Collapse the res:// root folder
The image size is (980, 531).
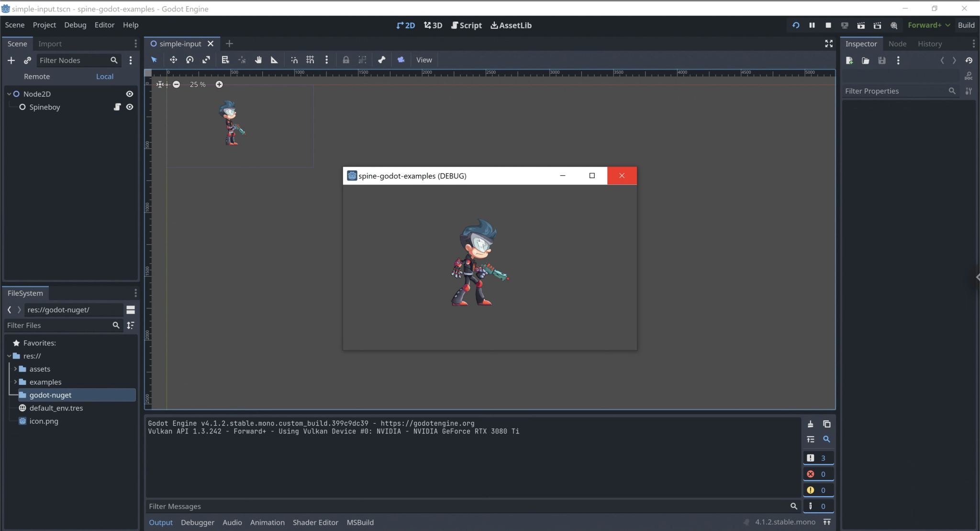tap(9, 356)
